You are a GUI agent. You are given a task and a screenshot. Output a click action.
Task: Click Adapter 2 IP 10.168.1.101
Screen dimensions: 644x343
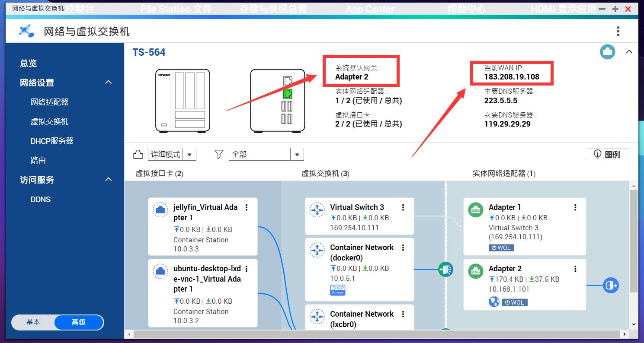(x=509, y=289)
